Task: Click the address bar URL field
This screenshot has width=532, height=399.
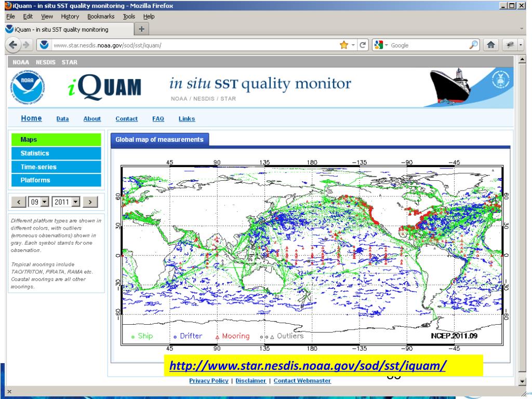Action: click(194, 45)
